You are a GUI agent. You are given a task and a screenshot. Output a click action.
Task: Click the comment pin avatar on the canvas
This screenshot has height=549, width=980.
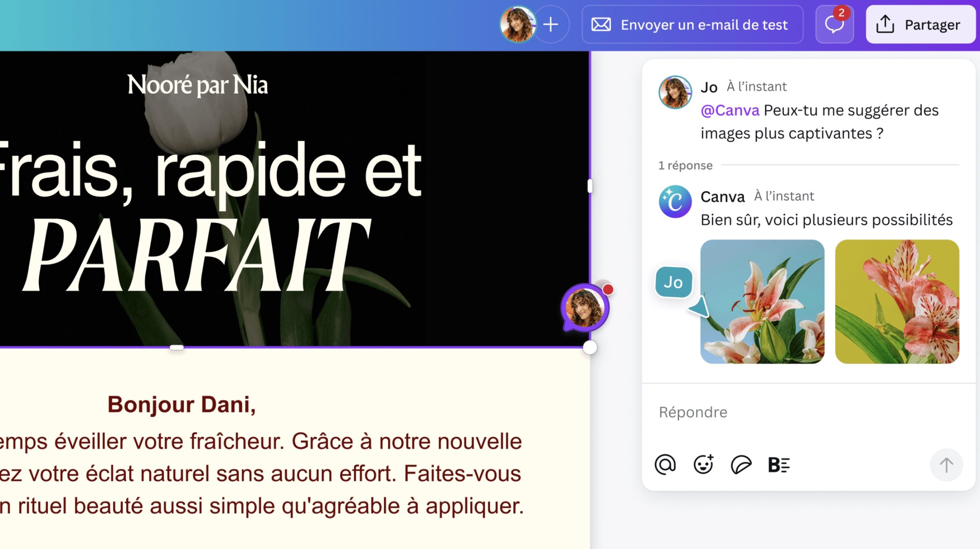tap(585, 308)
